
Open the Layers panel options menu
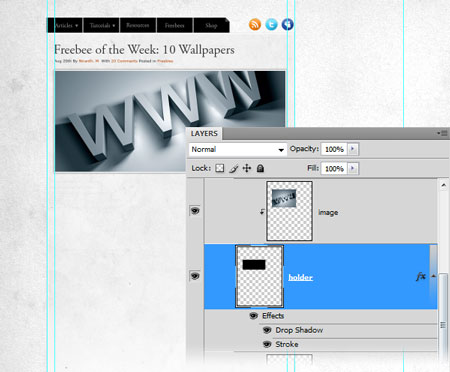pos(443,133)
